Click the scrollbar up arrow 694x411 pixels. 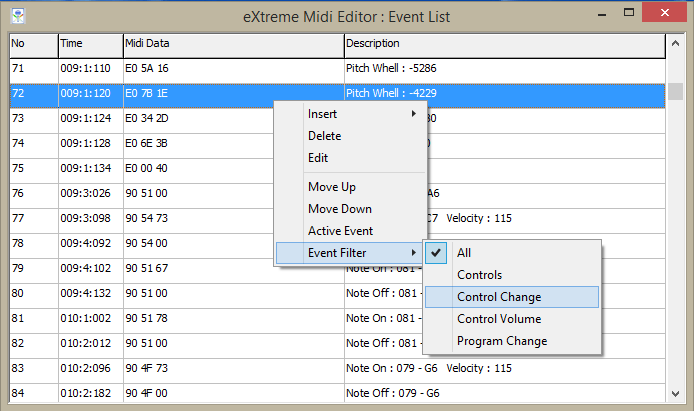675,43
